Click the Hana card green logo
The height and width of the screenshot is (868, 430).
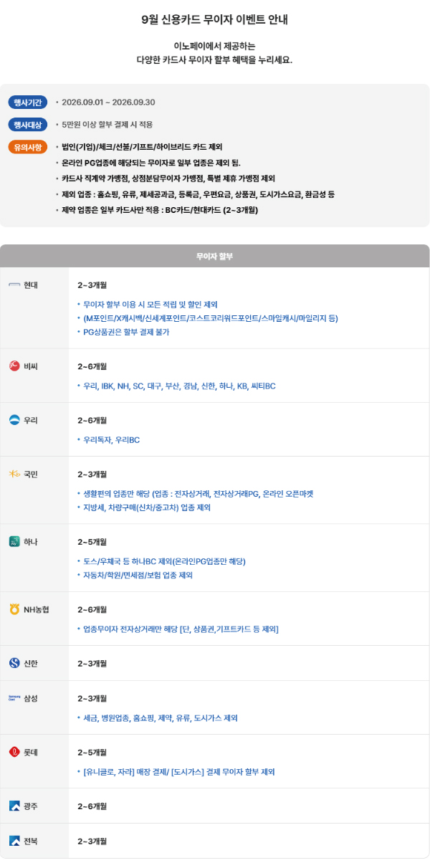pyautogui.click(x=14, y=541)
